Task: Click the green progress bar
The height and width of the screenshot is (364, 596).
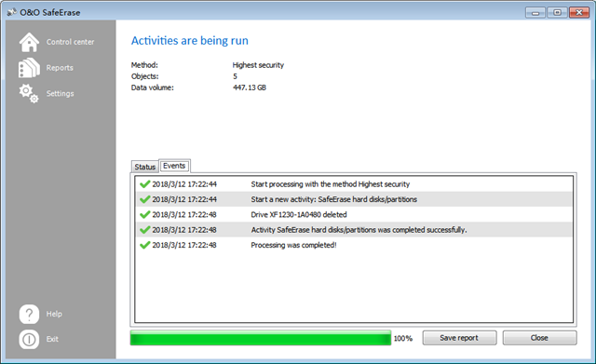Action: [261, 338]
